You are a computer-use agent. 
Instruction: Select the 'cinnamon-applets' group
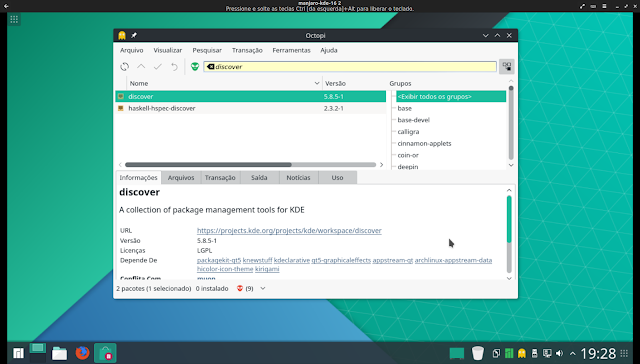point(424,144)
